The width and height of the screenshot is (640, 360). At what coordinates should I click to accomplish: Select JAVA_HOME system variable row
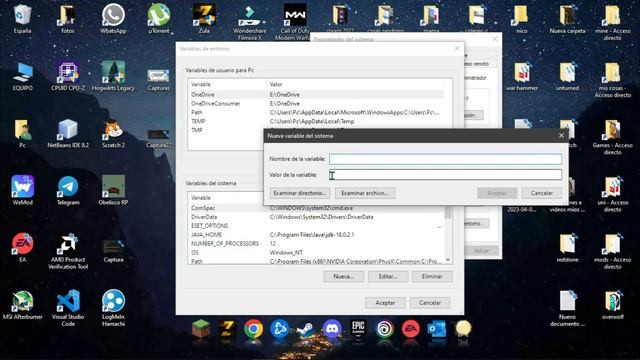[x=316, y=235]
